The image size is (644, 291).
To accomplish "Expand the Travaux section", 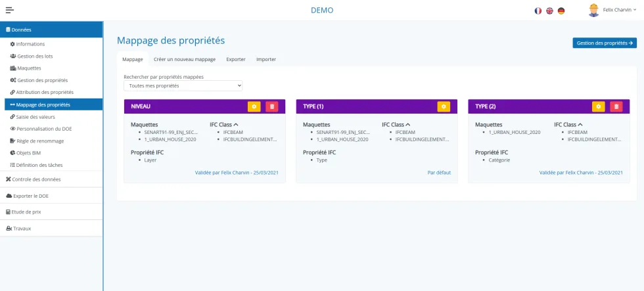I will (x=51, y=228).
